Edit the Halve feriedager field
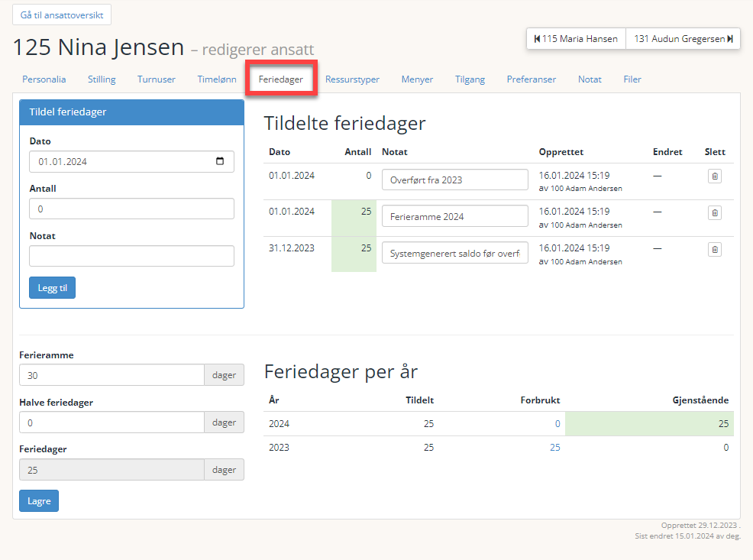753x560 pixels. pos(112,422)
